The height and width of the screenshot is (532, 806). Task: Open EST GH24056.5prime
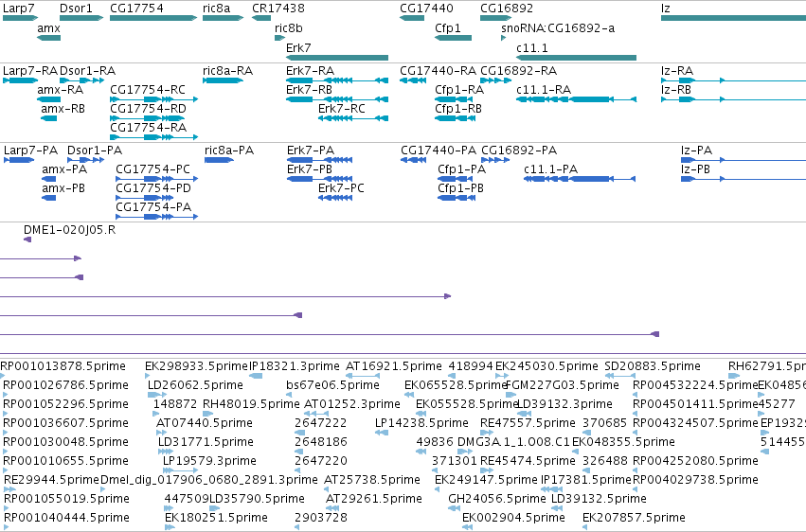(497, 499)
